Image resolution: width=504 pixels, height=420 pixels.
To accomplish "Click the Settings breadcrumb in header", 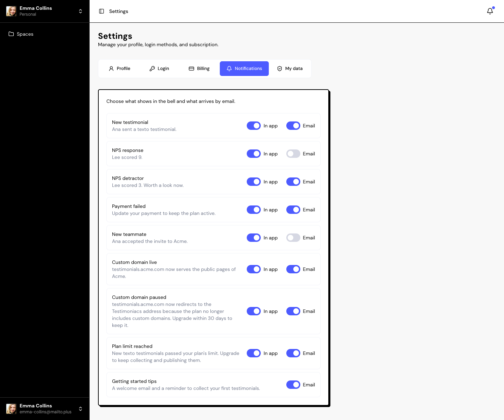I will (x=119, y=11).
